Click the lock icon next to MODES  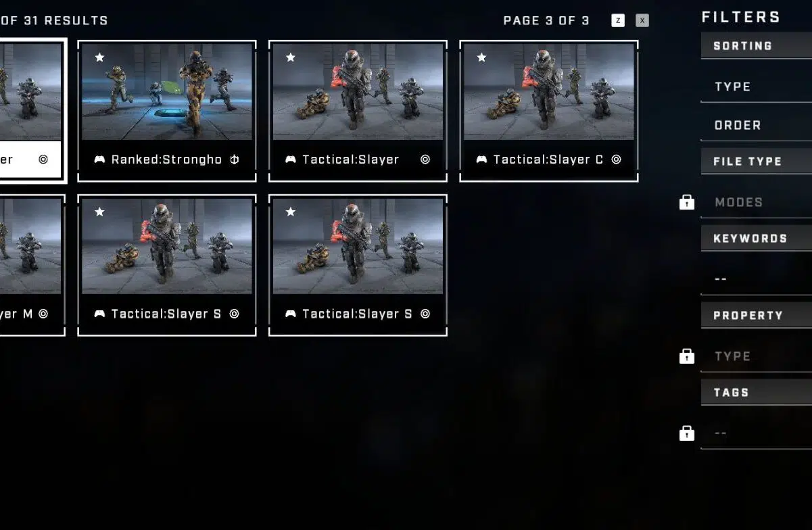coord(687,202)
